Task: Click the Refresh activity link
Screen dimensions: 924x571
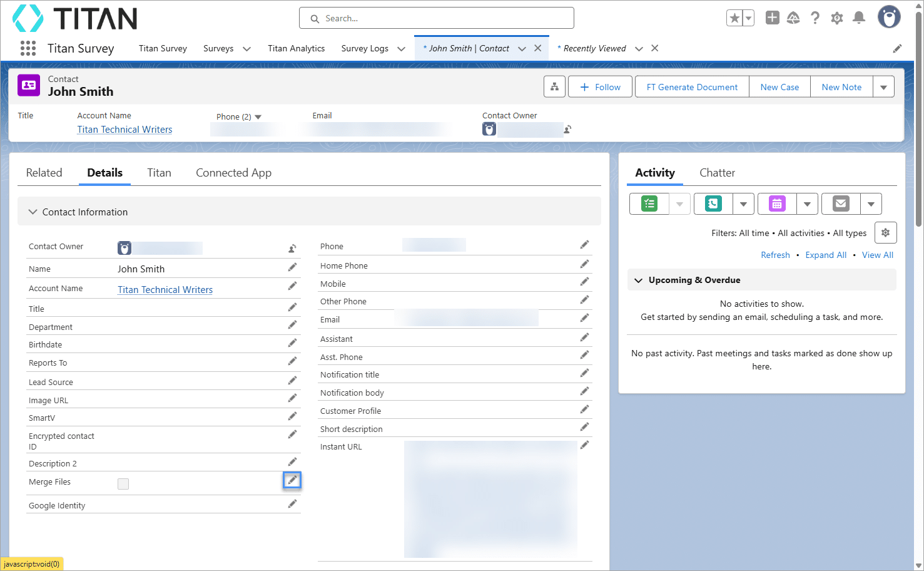Action: pyautogui.click(x=775, y=255)
